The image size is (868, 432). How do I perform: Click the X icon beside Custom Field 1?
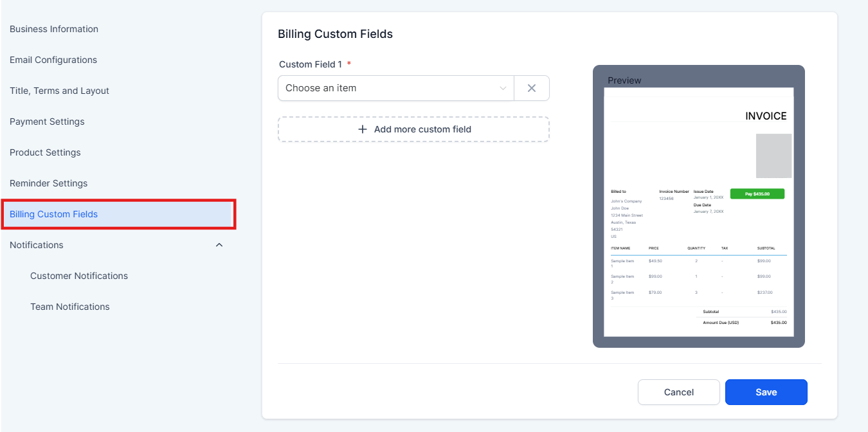pyautogui.click(x=532, y=88)
